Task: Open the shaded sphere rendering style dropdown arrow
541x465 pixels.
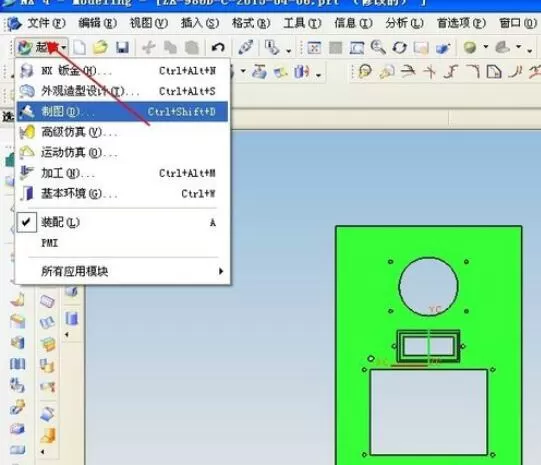Action: click(x=486, y=46)
